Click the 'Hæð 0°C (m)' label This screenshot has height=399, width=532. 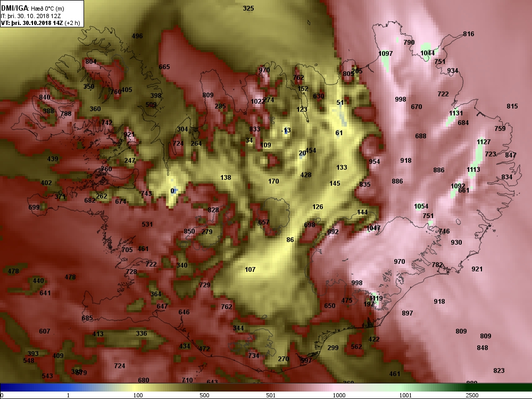(x=47, y=9)
